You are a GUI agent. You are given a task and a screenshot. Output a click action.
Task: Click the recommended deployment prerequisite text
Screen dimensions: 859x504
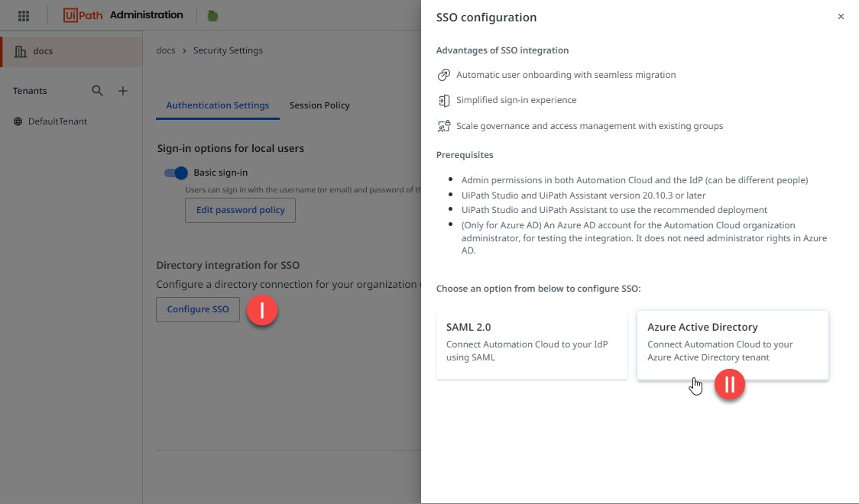[x=614, y=210]
